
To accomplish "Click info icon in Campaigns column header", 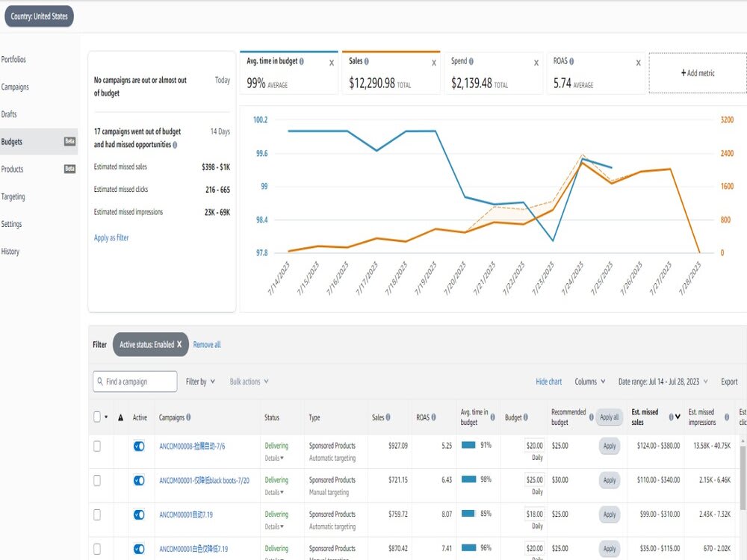I will tap(189, 417).
